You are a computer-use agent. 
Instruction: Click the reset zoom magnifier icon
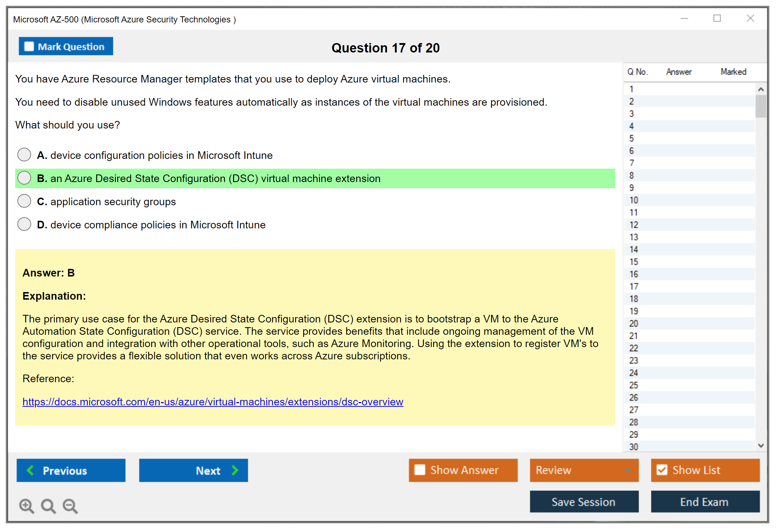pos(48,506)
